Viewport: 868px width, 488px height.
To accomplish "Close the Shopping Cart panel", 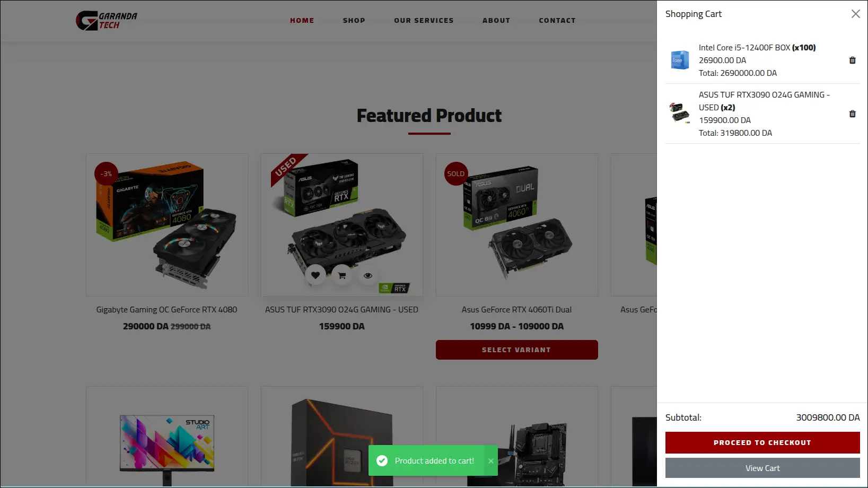I will [855, 14].
